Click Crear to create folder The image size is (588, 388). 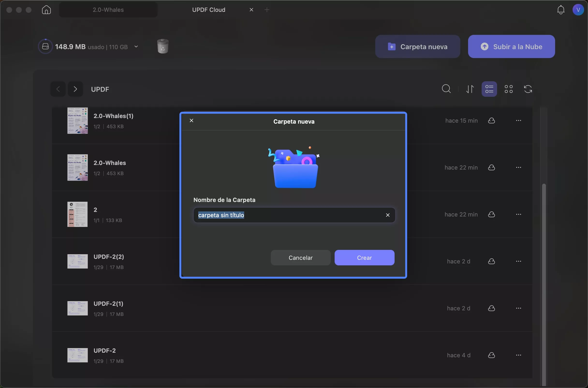pyautogui.click(x=364, y=258)
